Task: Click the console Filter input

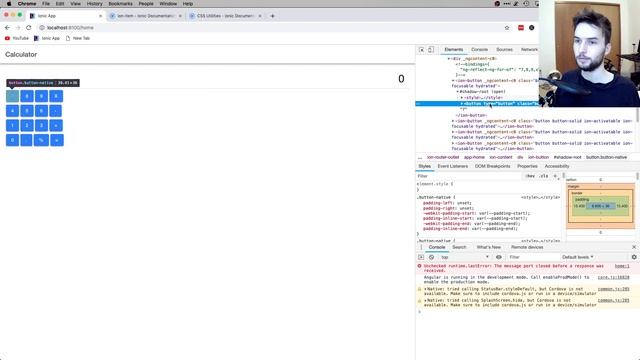Action: tap(533, 257)
